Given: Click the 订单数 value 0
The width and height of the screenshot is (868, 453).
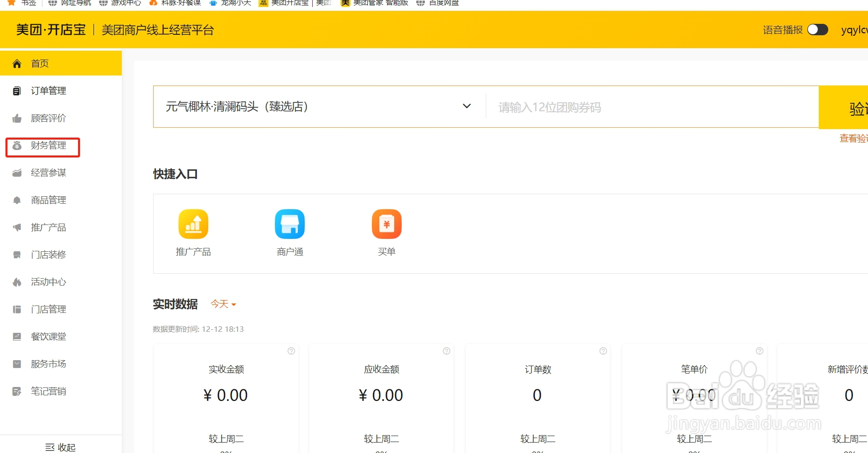Looking at the screenshot, I should tap(537, 395).
